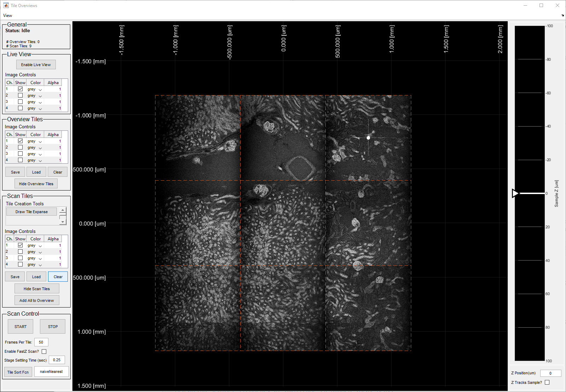Viewport: 566px width, 392px height.
Task: Toggle Live View channel 2 Show checkbox
Action: pyautogui.click(x=20, y=95)
